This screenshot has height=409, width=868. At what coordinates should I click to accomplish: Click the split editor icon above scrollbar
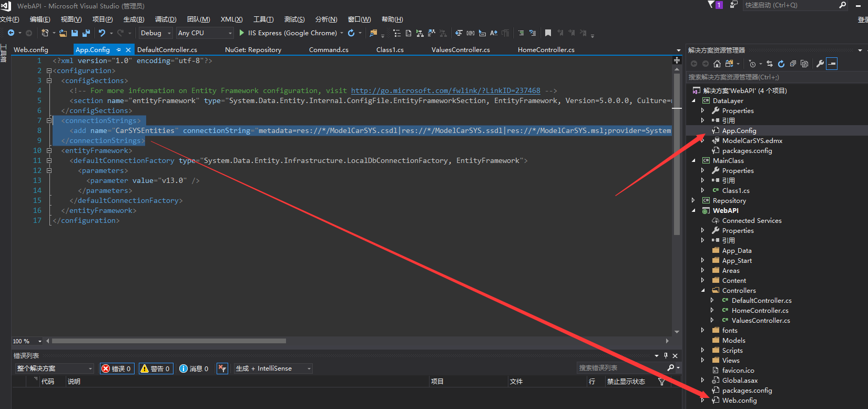point(677,60)
